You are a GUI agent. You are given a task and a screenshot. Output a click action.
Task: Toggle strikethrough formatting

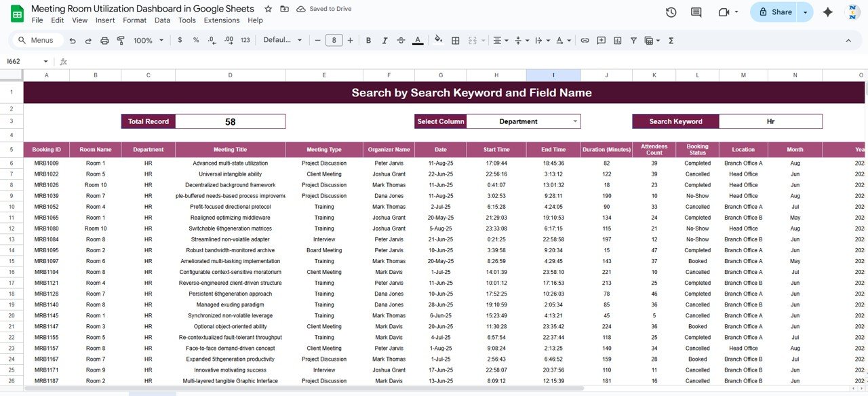pos(401,41)
